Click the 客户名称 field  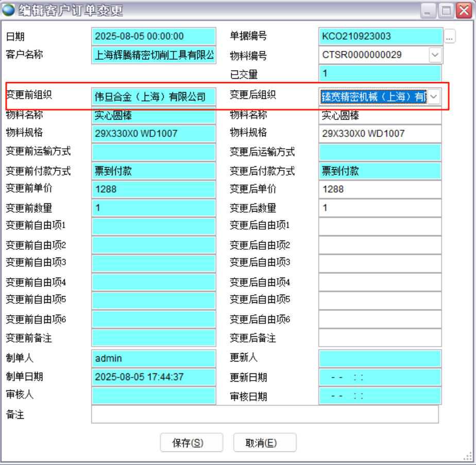[154, 55]
